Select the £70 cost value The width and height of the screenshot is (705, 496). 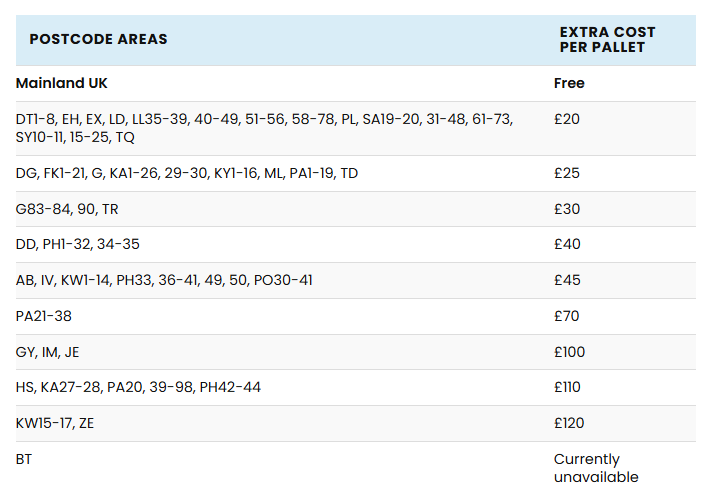567,317
